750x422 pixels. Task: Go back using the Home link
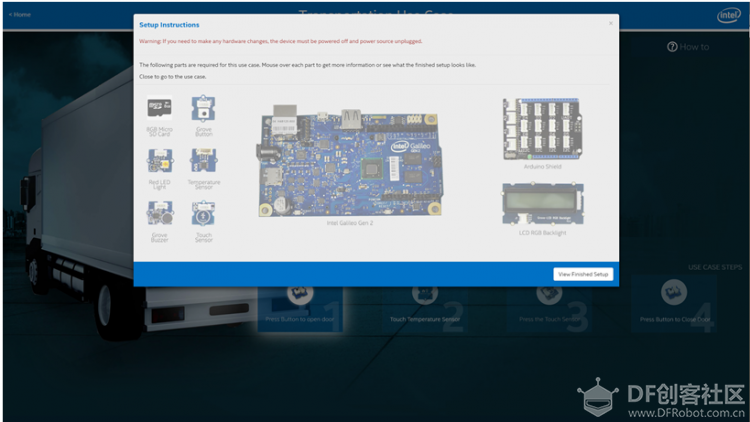(x=20, y=15)
